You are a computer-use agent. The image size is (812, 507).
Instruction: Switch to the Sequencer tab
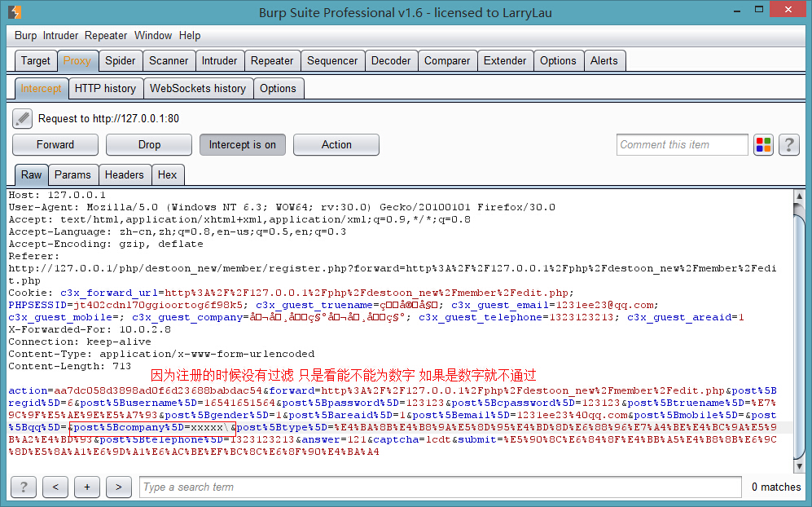point(332,60)
